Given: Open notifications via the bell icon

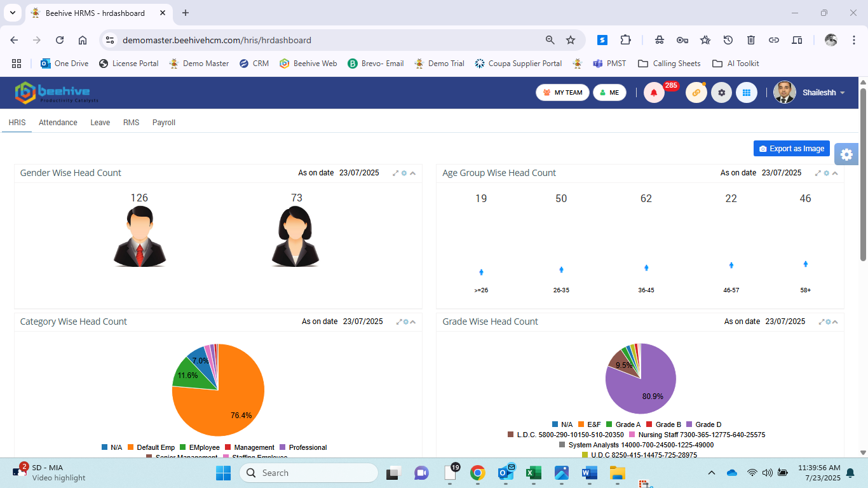Looking at the screenshot, I should 654,92.
